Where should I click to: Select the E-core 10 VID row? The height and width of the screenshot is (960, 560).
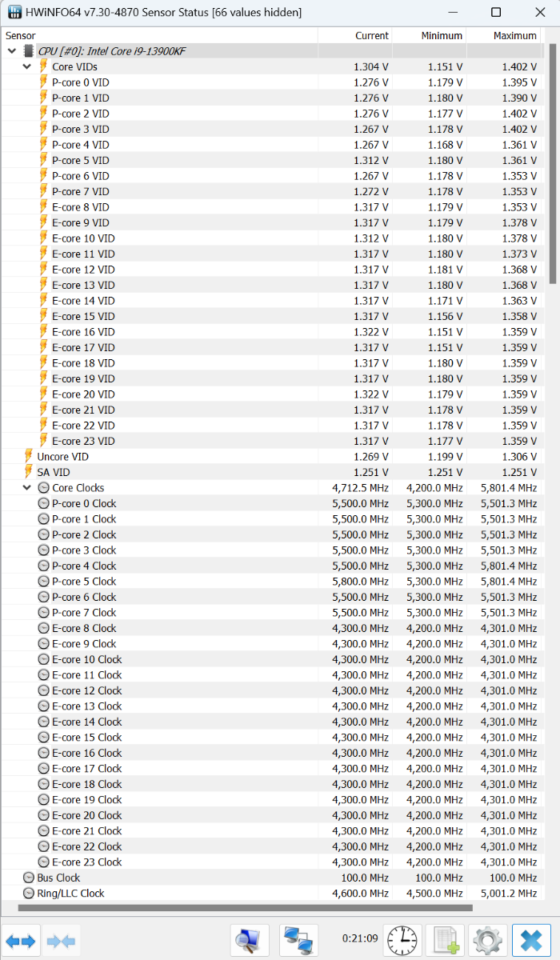(x=272, y=238)
